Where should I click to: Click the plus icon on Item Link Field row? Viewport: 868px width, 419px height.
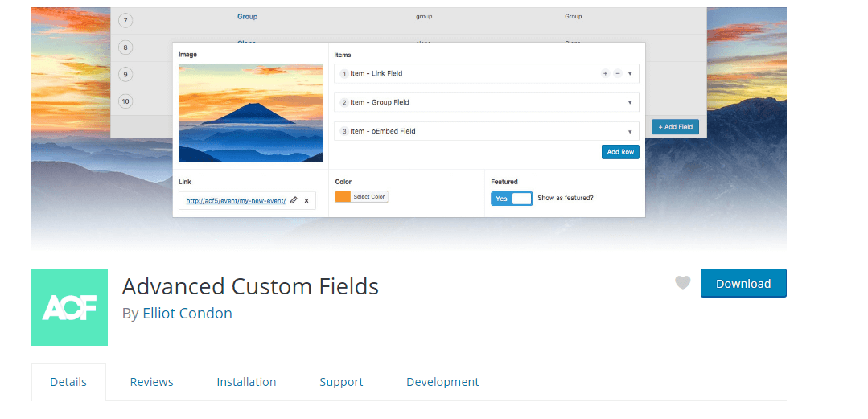605,74
